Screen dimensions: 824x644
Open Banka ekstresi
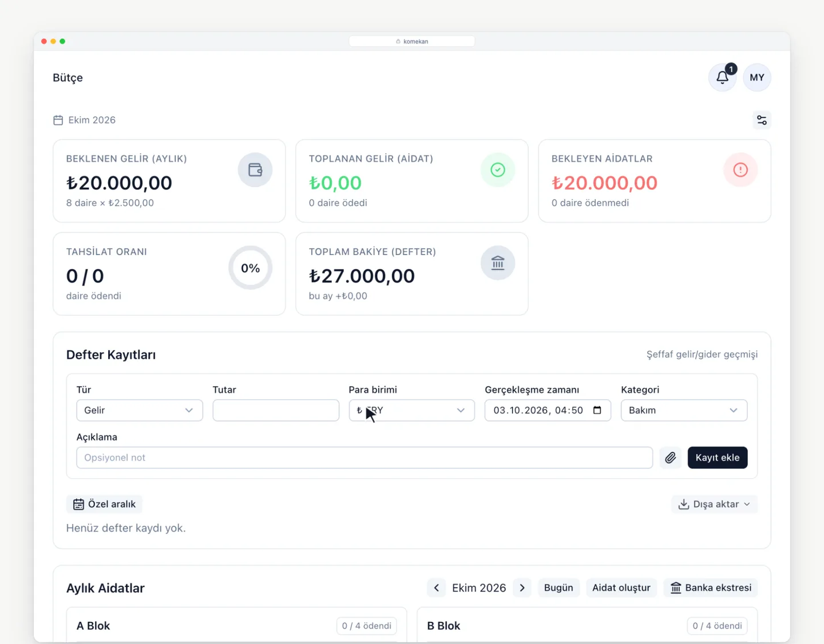pyautogui.click(x=711, y=588)
